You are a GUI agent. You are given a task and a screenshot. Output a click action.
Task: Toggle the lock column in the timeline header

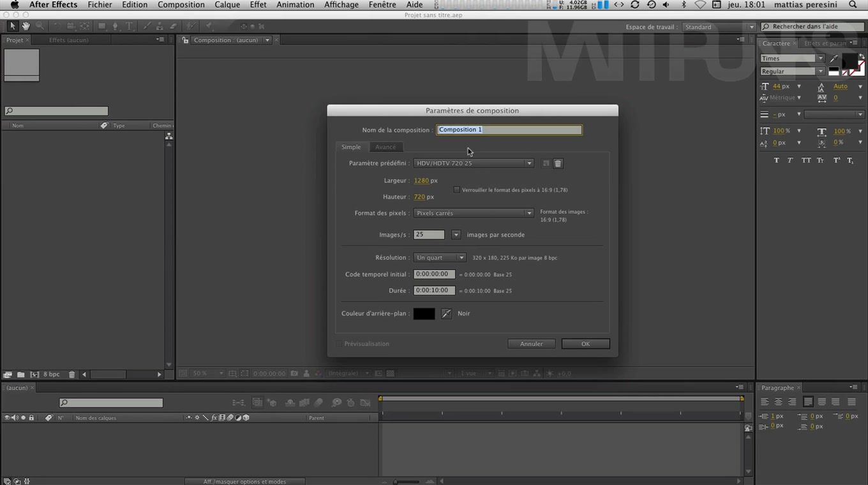(31, 418)
